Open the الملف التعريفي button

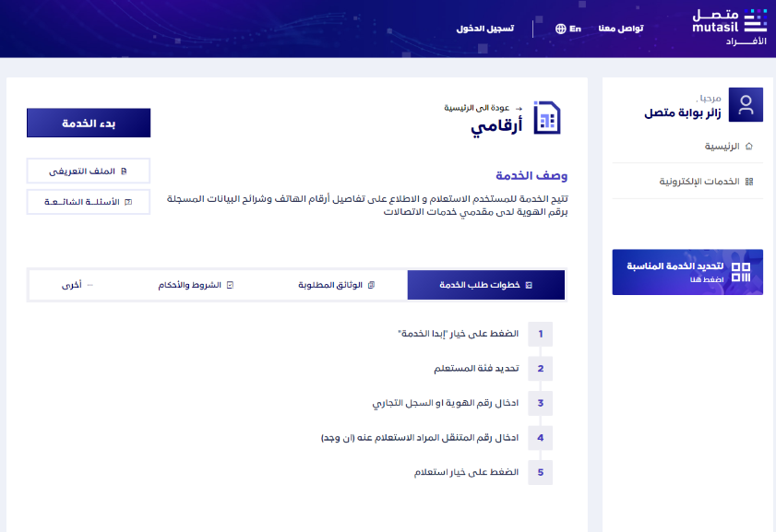click(89, 171)
